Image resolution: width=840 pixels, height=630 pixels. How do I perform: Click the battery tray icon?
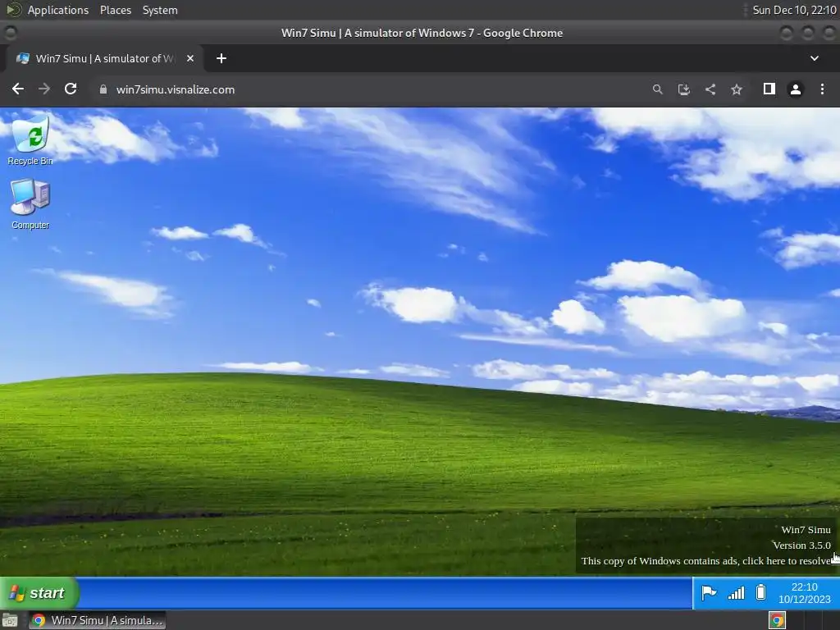pos(760,592)
